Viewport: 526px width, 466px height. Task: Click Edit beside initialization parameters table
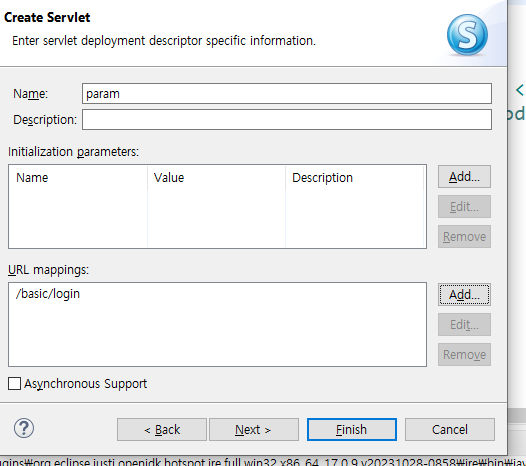pyautogui.click(x=464, y=207)
